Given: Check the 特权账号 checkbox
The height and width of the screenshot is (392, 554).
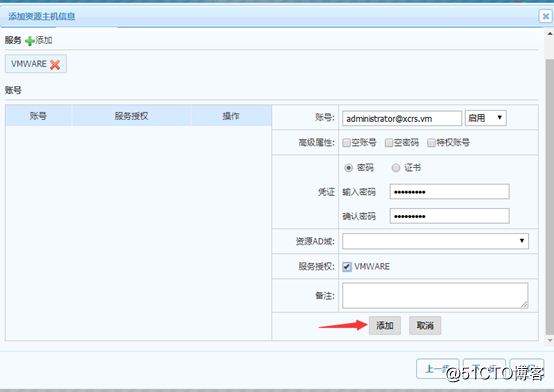Looking at the screenshot, I should [431, 142].
